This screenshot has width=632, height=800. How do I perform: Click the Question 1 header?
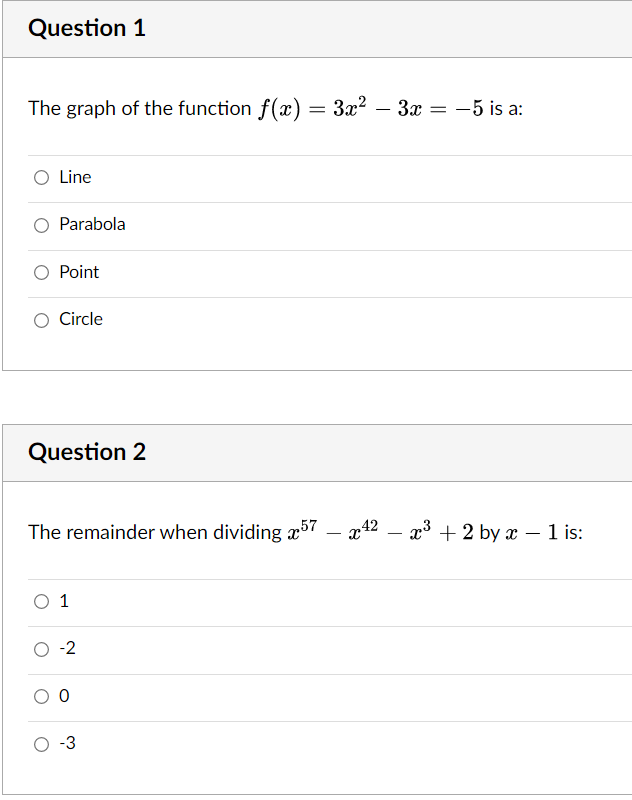(87, 28)
